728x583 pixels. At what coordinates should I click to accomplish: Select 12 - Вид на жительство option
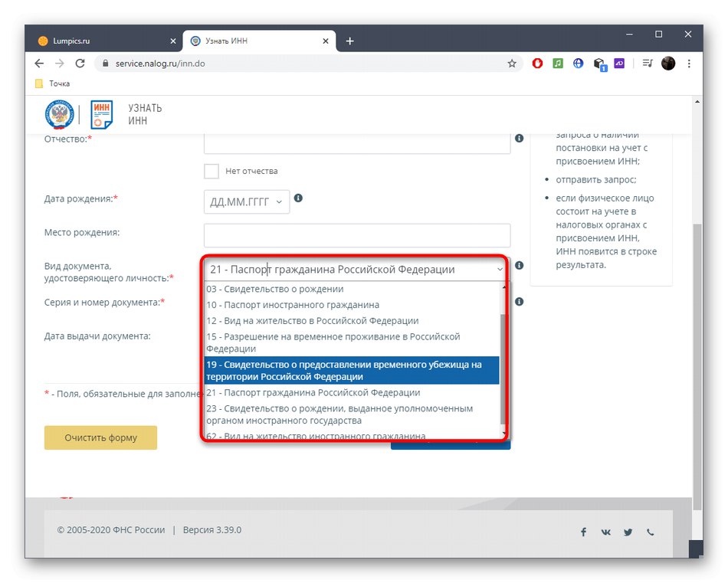(352, 321)
